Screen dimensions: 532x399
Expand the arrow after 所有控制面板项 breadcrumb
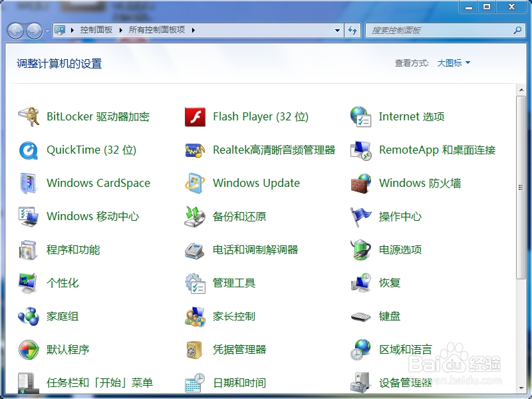point(193,30)
